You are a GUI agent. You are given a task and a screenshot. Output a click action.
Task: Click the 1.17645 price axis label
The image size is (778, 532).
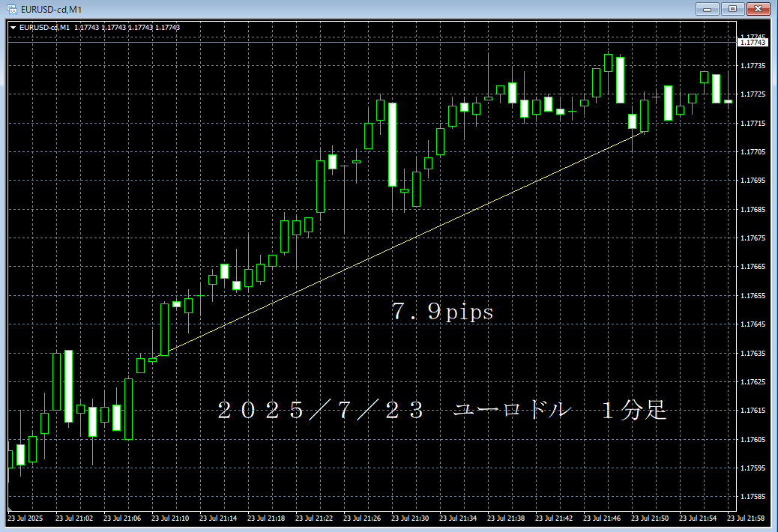click(753, 324)
